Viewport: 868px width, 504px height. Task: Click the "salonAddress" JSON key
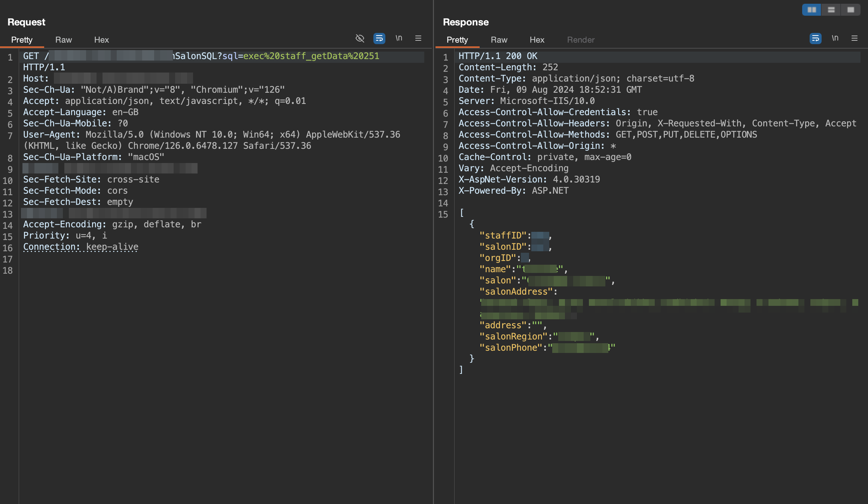point(516,292)
